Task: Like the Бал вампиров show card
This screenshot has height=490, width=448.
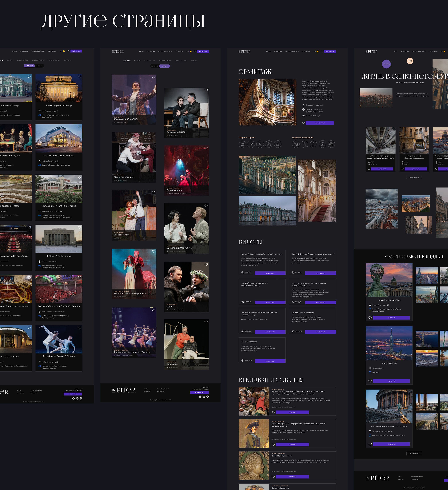Action: click(206, 148)
